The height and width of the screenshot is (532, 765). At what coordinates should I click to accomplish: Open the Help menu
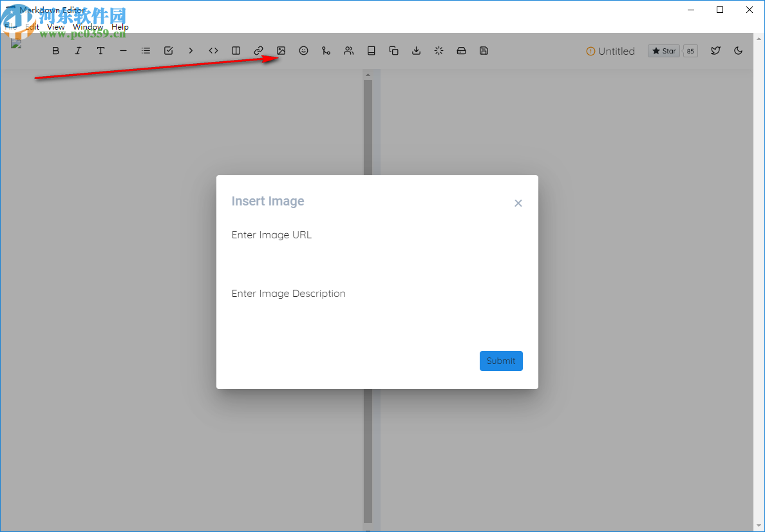pos(120,27)
